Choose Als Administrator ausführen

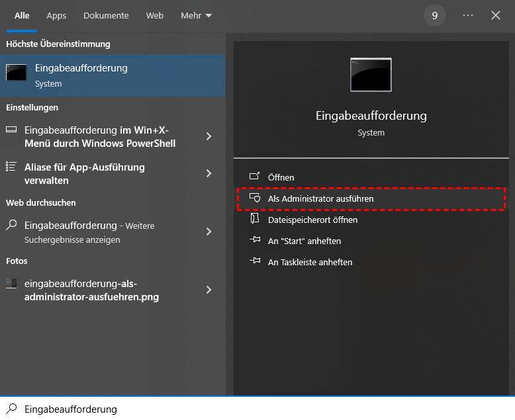pyautogui.click(x=371, y=198)
